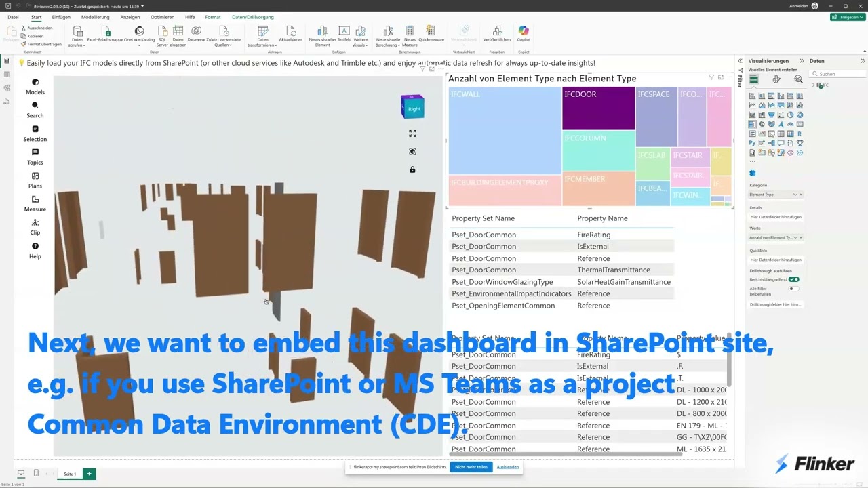
Task: Open Daten abrufen dropdown
Action: click(x=77, y=37)
